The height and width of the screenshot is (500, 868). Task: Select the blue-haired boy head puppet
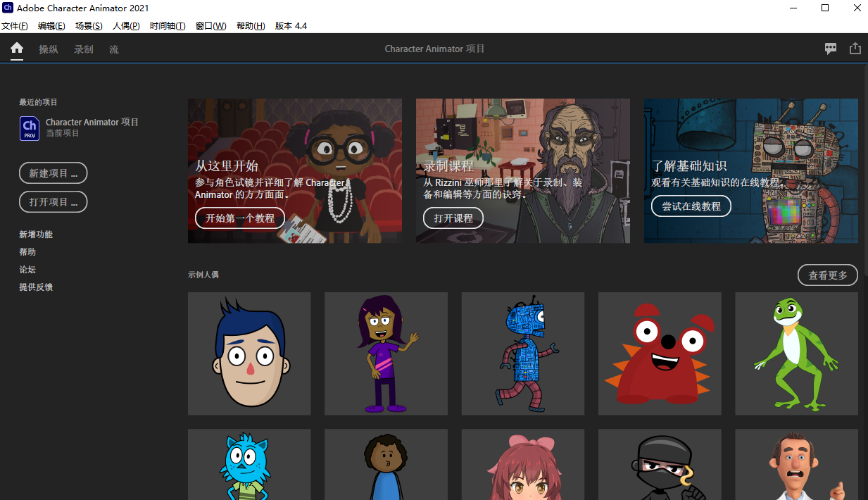click(249, 354)
